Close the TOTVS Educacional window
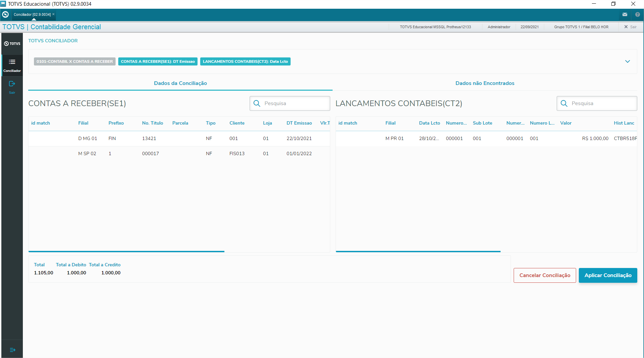The width and height of the screenshot is (644, 358). 633,4
